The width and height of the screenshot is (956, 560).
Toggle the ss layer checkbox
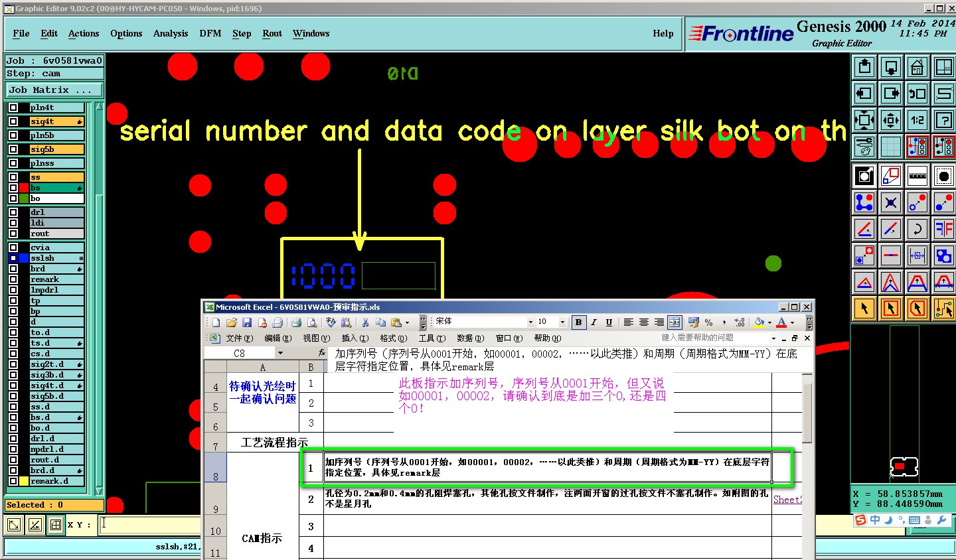pos(13,177)
